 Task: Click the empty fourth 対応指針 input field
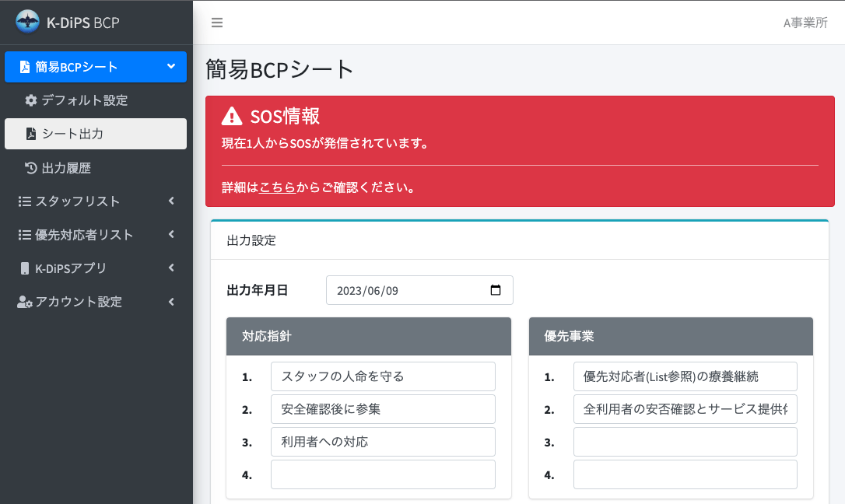click(383, 474)
